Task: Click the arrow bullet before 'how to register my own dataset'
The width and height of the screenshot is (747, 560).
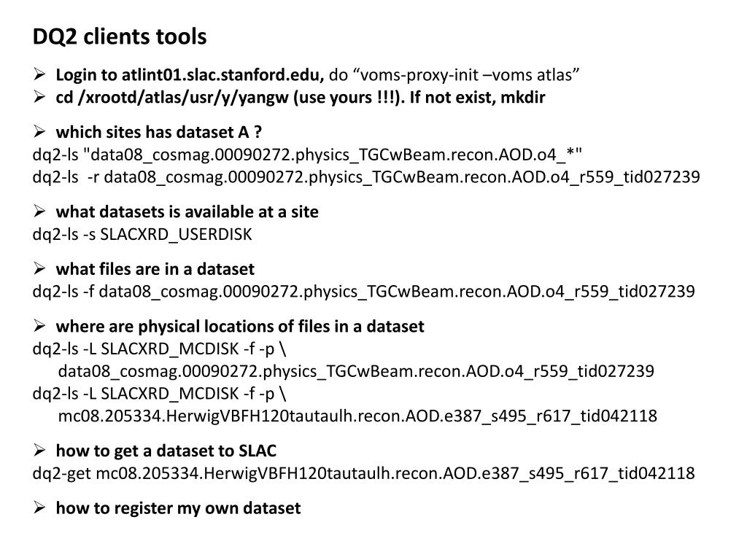Action: [39, 507]
